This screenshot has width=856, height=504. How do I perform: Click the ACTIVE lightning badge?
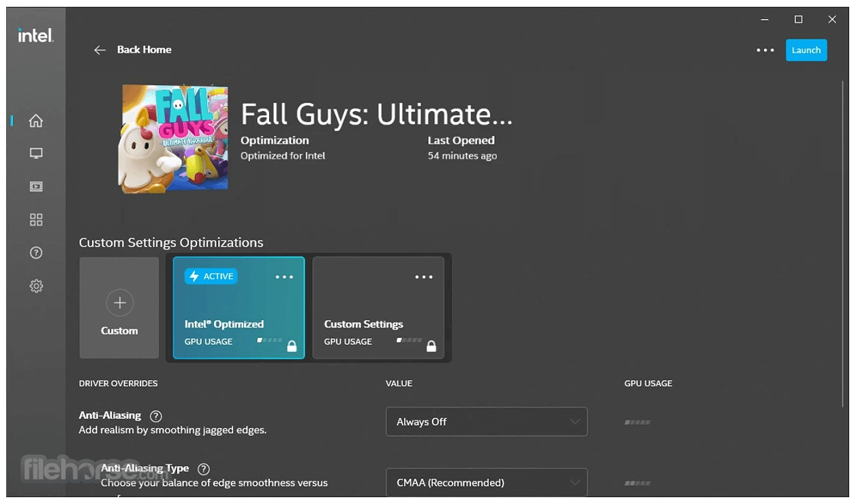[x=211, y=276]
